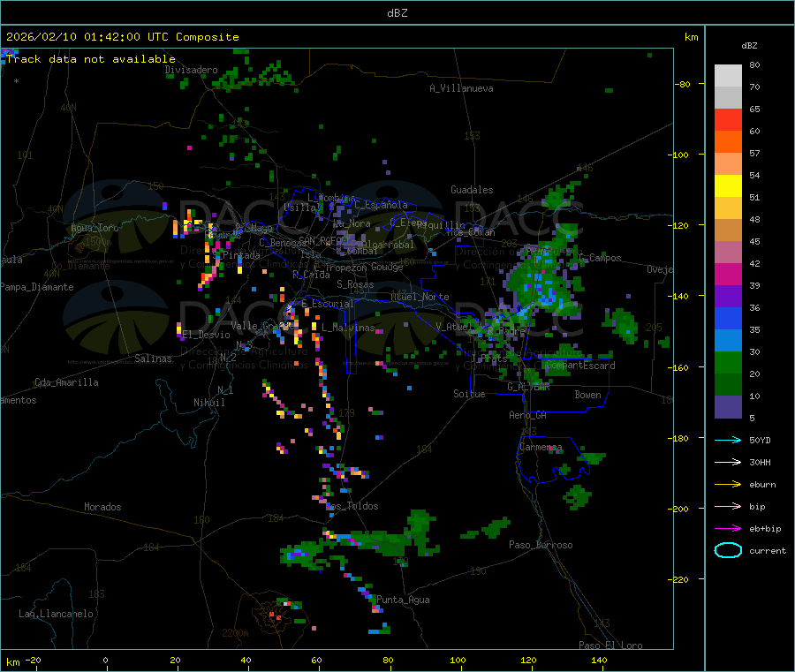The width and height of the screenshot is (795, 672).
Task: Click the '2026/02/10 01:42:00 UTC Composite' timestamp
Action: [122, 37]
